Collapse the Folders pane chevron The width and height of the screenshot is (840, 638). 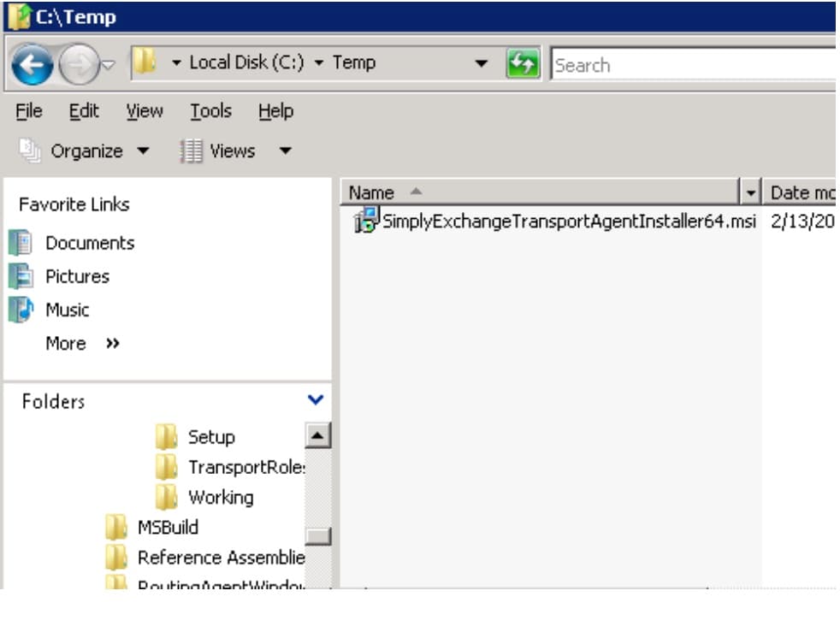[x=315, y=399]
